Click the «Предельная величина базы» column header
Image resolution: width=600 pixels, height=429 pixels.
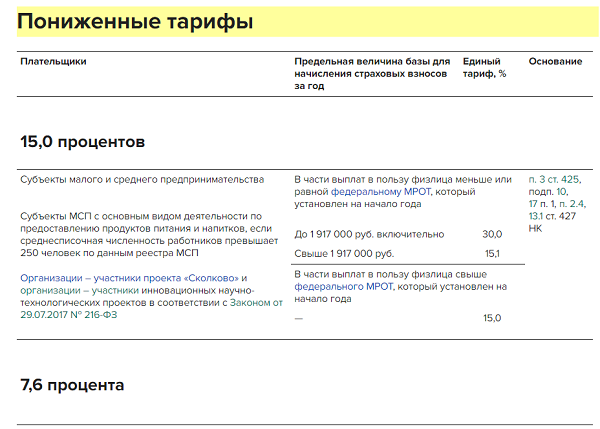(372, 73)
